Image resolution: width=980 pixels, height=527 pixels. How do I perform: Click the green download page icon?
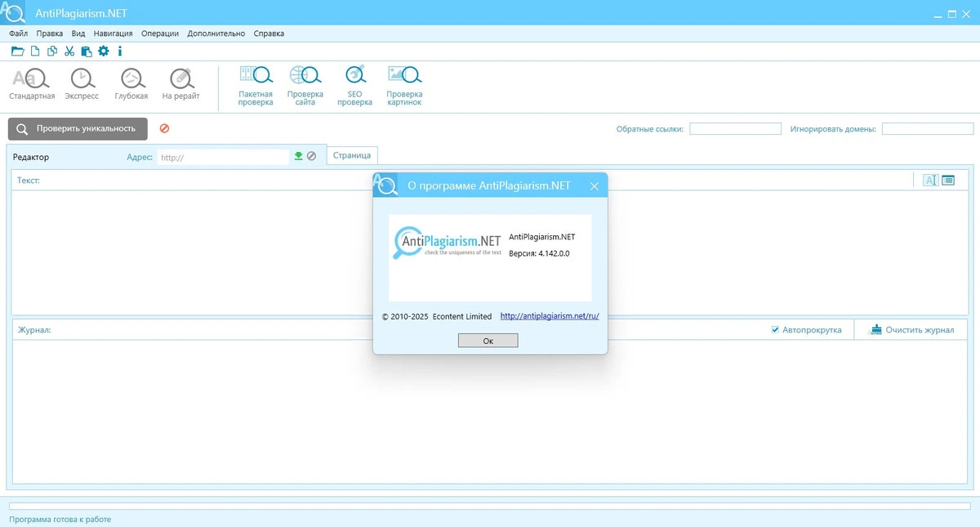click(299, 156)
